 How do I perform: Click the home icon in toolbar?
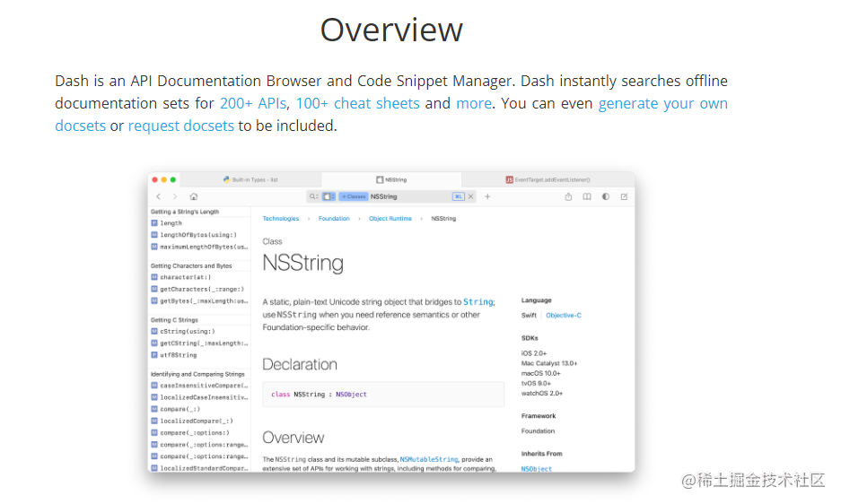coord(194,196)
